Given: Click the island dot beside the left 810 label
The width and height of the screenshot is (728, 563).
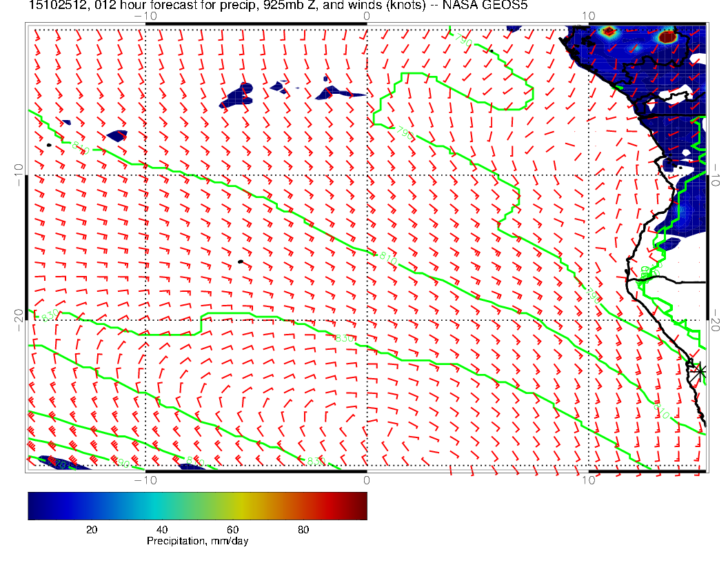Looking at the screenshot, I should click(49, 146).
